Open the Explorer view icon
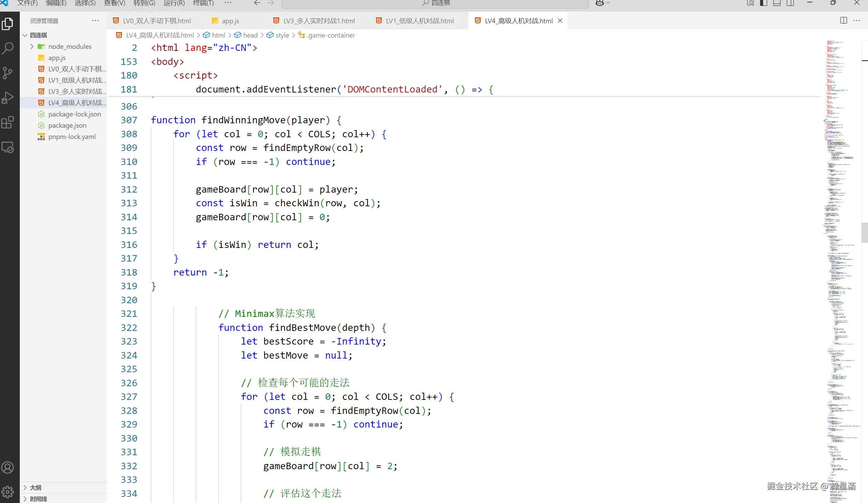The image size is (868, 503). [x=8, y=24]
